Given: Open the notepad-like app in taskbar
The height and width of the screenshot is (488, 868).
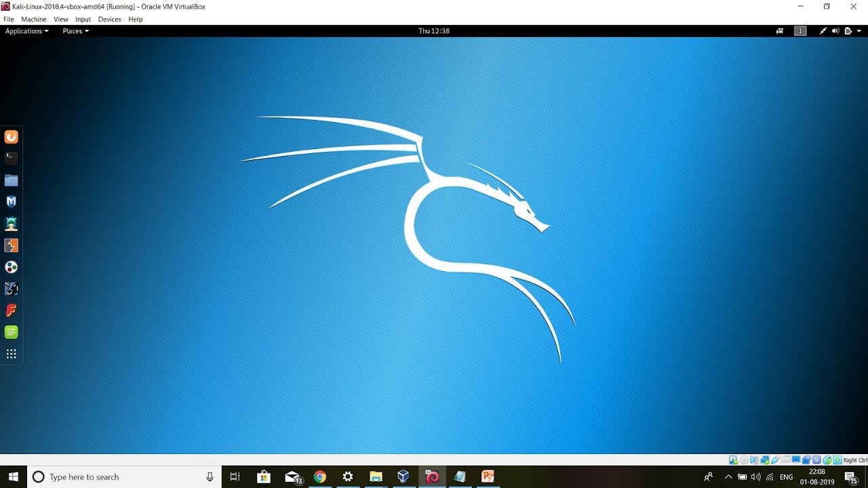Looking at the screenshot, I should coord(460,477).
